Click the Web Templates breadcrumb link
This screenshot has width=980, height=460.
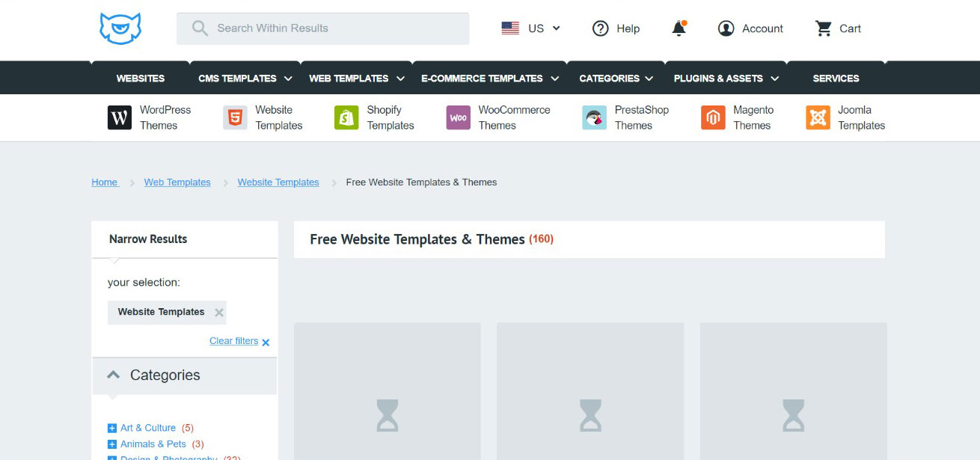point(177,183)
